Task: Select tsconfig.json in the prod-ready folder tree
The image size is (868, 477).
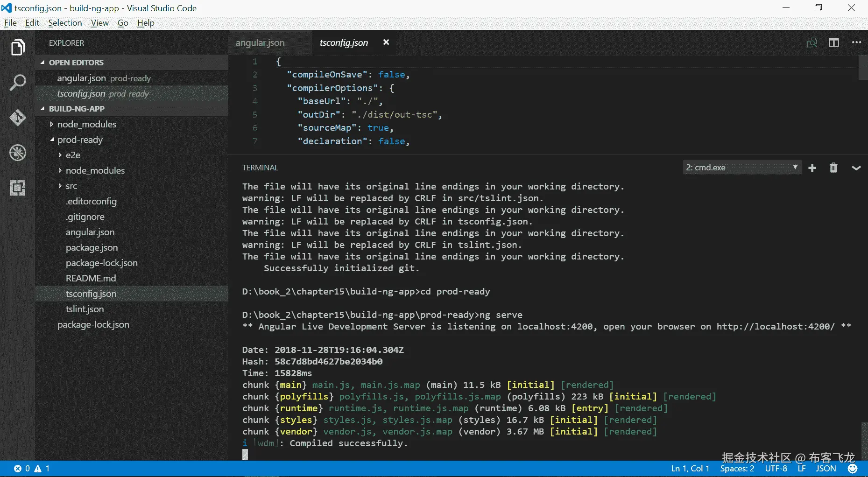Action: 132,294
